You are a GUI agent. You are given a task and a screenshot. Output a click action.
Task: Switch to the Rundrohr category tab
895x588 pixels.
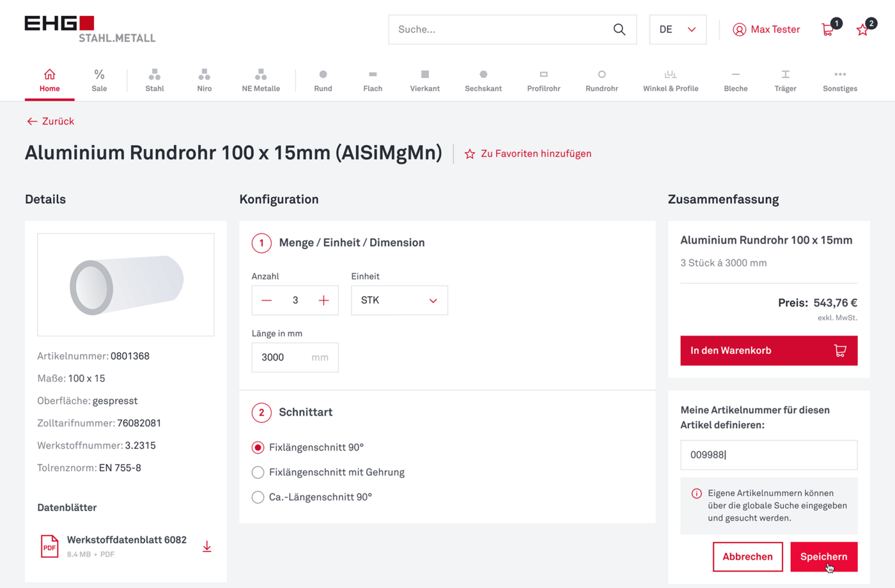point(601,81)
